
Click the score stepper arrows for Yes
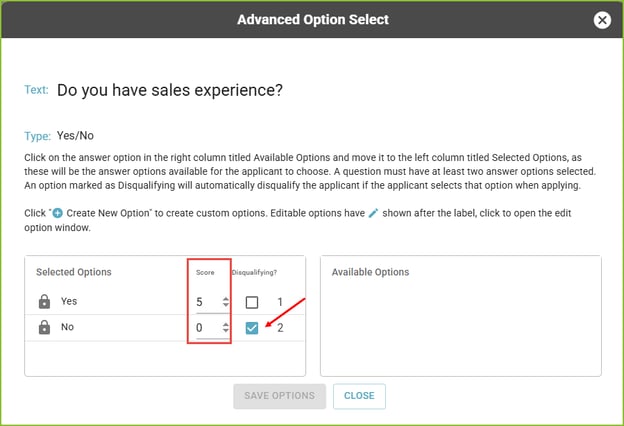click(225, 302)
